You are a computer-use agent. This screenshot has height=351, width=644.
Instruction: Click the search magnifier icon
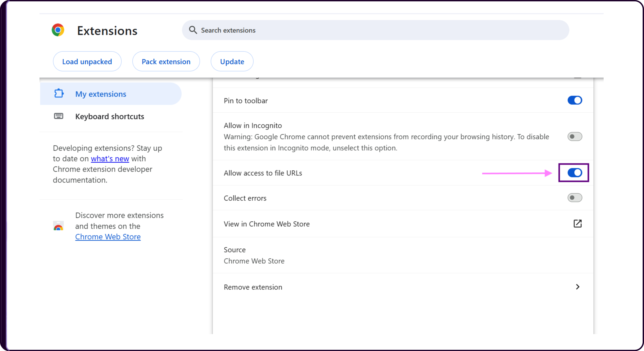pos(193,30)
